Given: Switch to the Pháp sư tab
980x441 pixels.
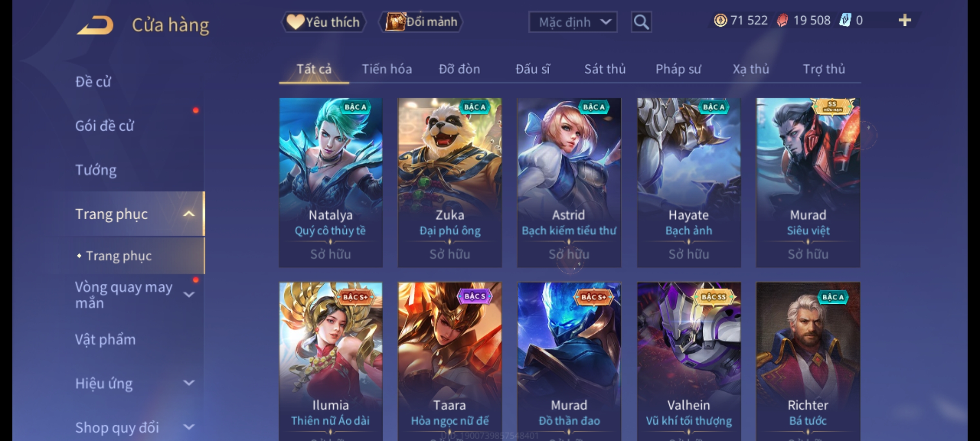Looking at the screenshot, I should [x=678, y=69].
